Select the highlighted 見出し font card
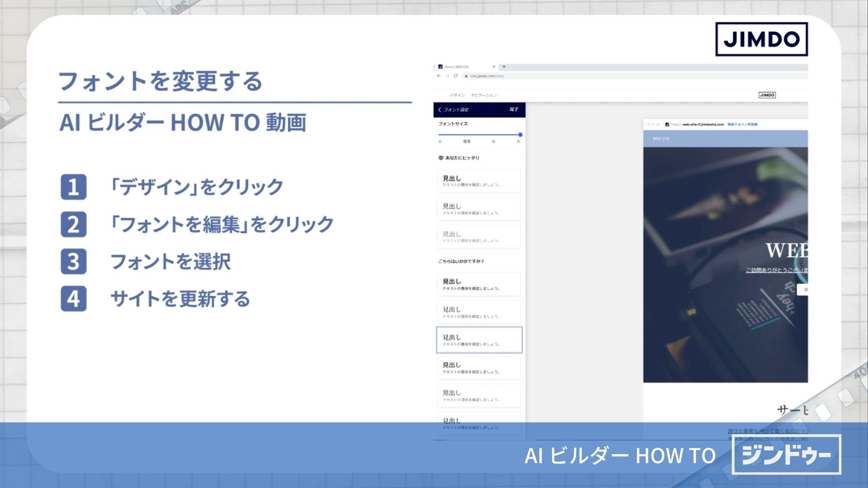Screen dimensions: 868x488 pos(478,340)
